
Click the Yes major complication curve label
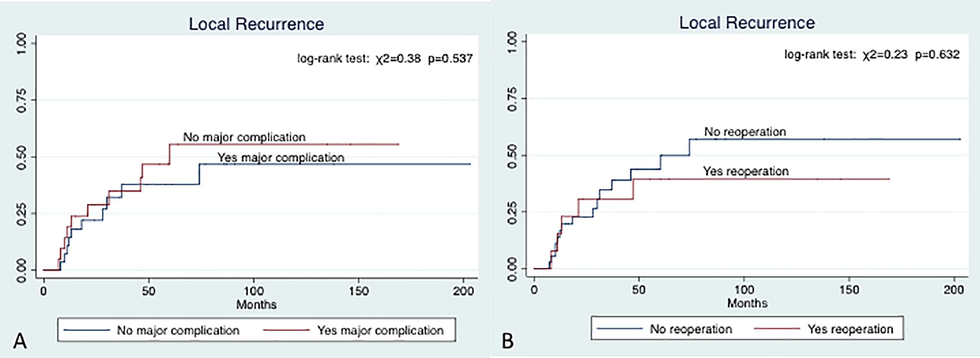coord(281,158)
